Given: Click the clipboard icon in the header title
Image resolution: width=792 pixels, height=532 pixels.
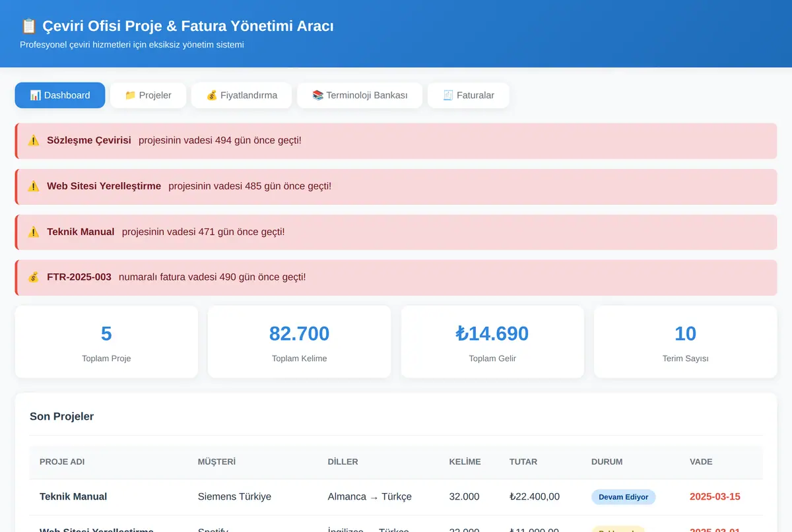Looking at the screenshot, I should (28, 26).
